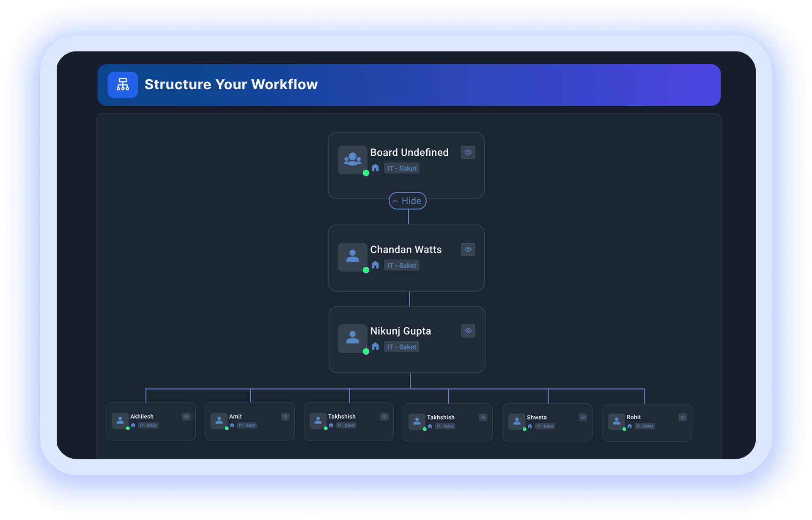Click the home icon under Board Undefined
The height and width of the screenshot is (520, 812).
375,168
